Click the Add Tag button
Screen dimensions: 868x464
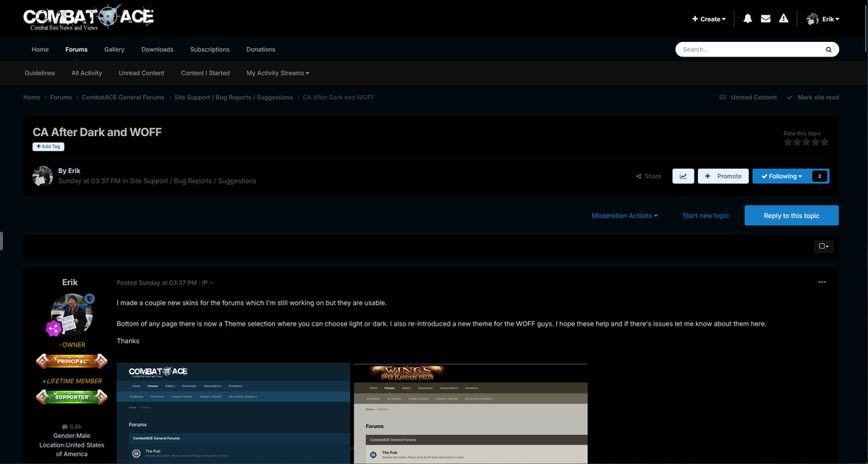tap(48, 145)
